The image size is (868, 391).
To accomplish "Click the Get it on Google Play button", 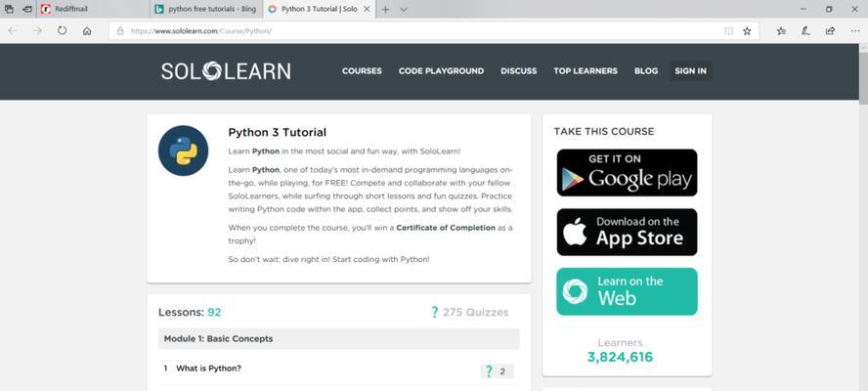I will coord(627,172).
